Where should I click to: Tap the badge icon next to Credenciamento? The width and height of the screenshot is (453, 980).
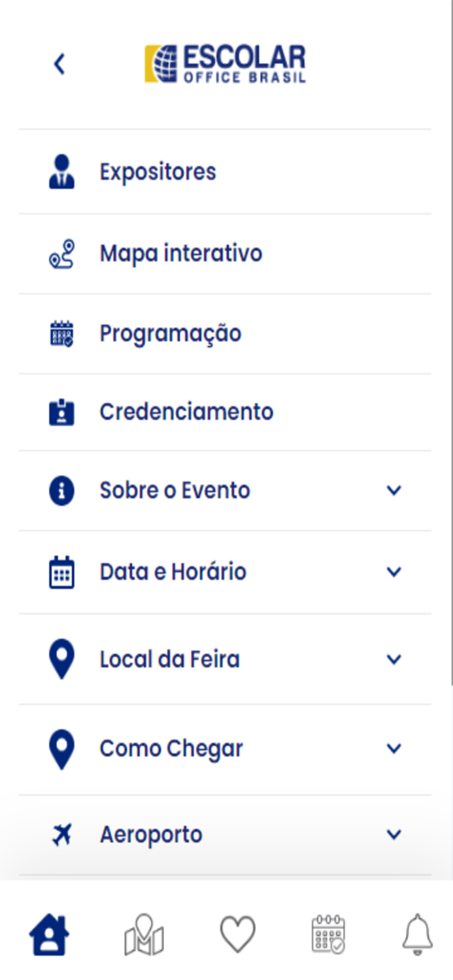[61, 411]
